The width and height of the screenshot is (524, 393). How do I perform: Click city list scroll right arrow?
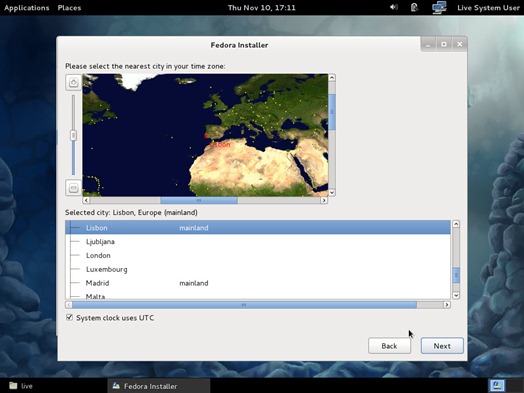point(447,305)
